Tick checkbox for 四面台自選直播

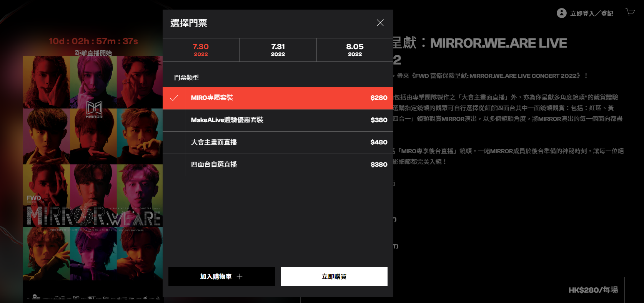pyautogui.click(x=174, y=165)
